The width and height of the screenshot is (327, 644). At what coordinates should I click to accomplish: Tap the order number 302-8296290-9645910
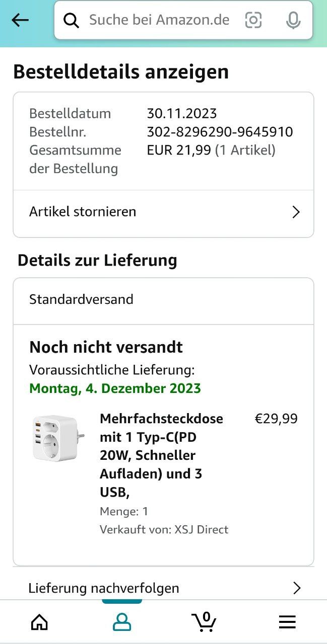click(x=220, y=132)
